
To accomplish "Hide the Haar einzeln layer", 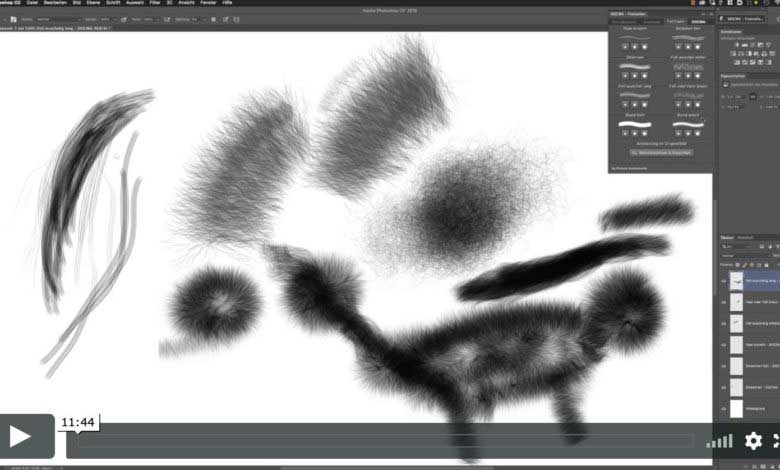I will (724, 345).
